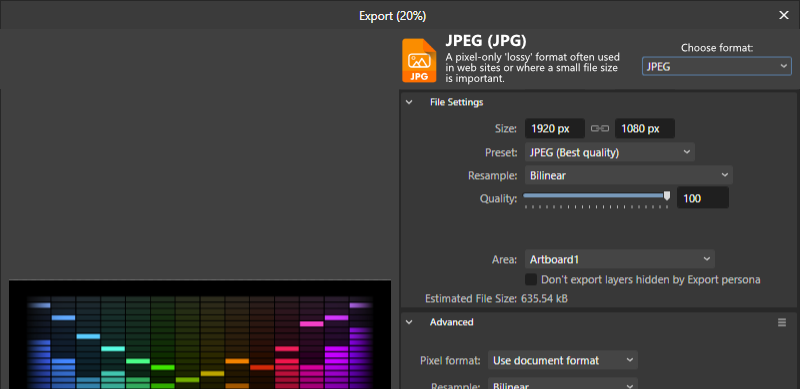Click the Quality value field showing 100
This screenshot has width=800, height=389.
pos(703,198)
